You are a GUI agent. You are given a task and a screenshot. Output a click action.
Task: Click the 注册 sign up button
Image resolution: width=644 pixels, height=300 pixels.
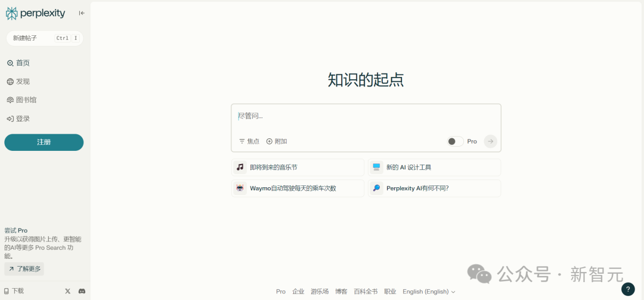44,142
